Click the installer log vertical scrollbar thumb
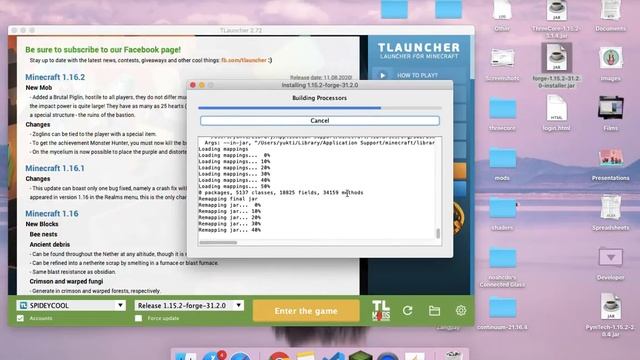The width and height of the screenshot is (640, 360). (438, 233)
